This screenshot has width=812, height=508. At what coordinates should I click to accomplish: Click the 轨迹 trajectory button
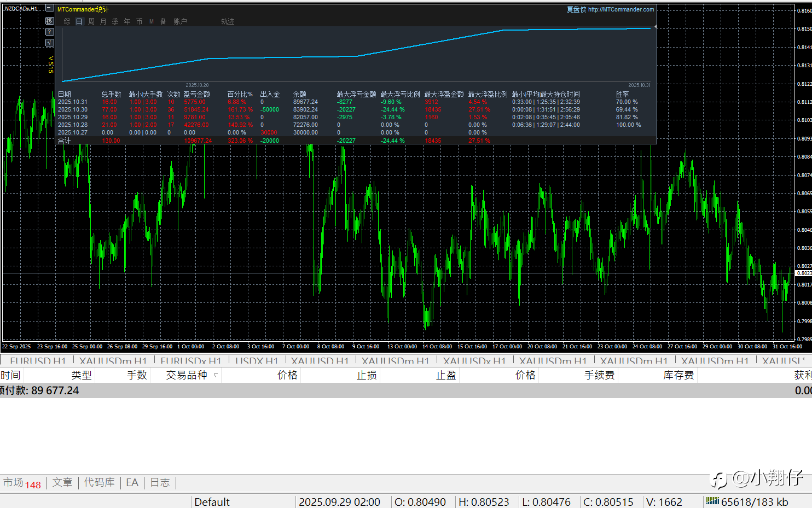click(x=228, y=21)
